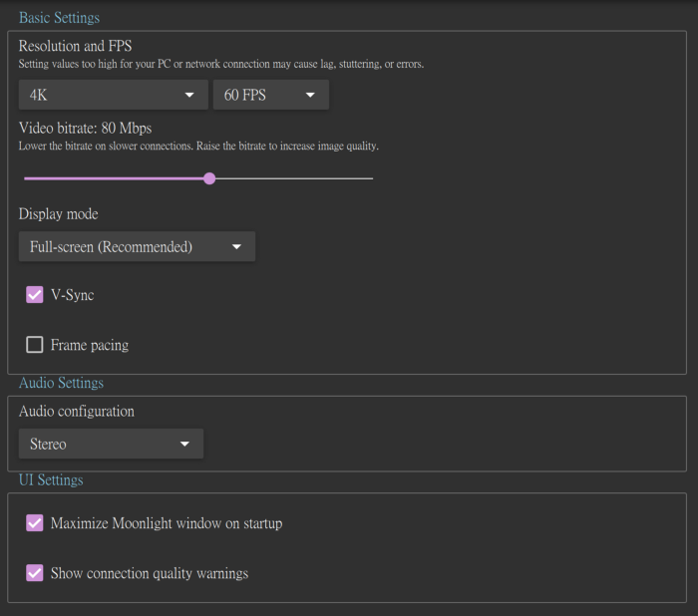Uncheck Maximize Moonlight window on startup

[35, 522]
